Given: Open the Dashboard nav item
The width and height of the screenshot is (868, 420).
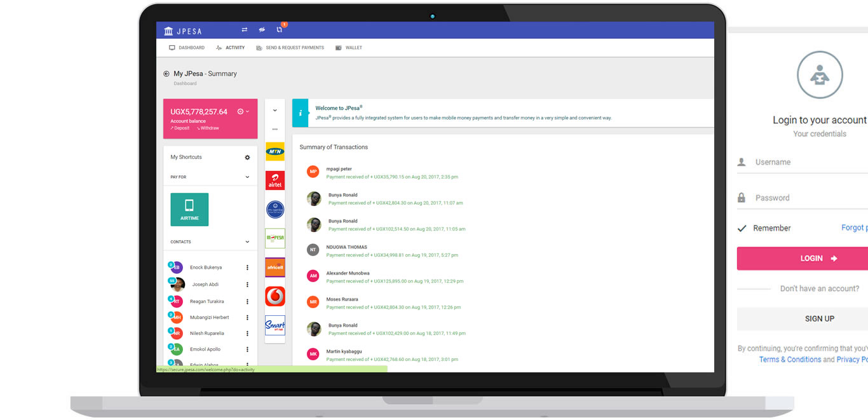Looking at the screenshot, I should click(x=187, y=48).
